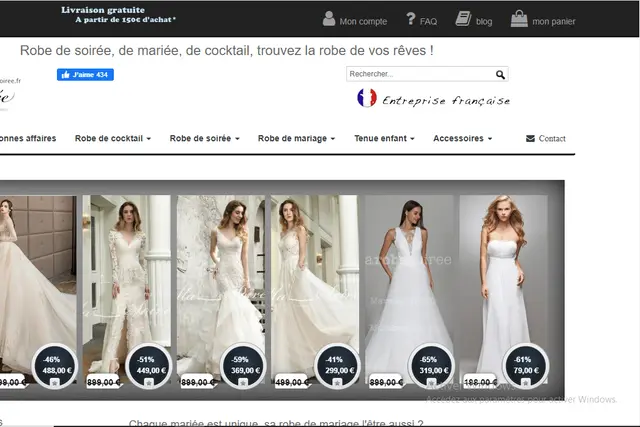Screen dimensions: 640x427
Task: Expand the Robe de mariage menu
Action: coord(296,138)
